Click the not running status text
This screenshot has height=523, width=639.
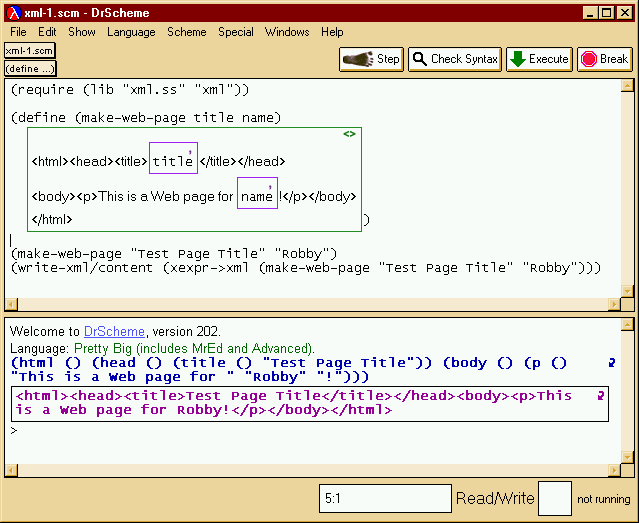(604, 499)
